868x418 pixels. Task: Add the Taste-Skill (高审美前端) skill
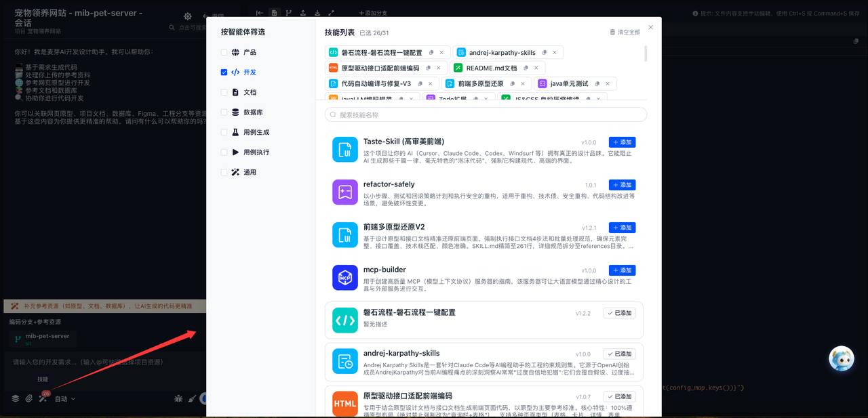(622, 142)
